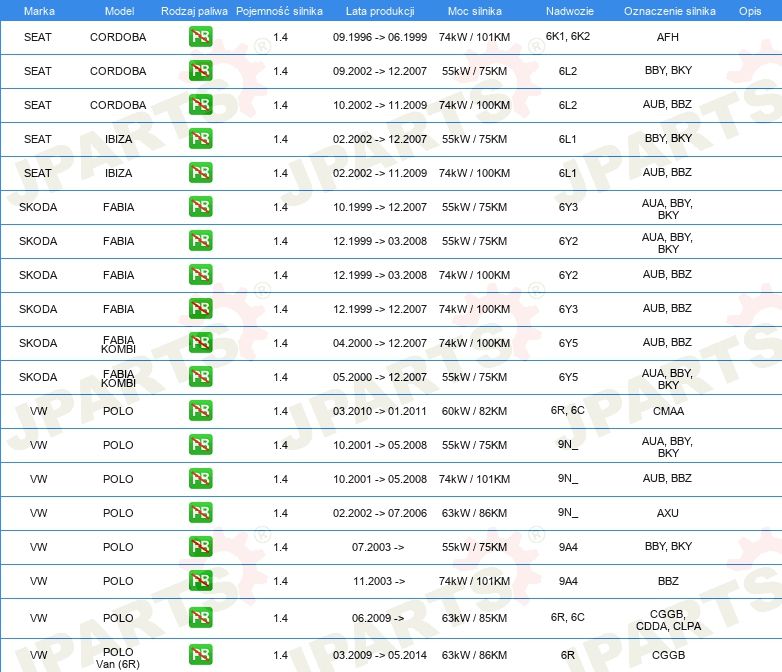782x672 pixels.
Task: Click the Opis column header
Action: pyautogui.click(x=750, y=11)
